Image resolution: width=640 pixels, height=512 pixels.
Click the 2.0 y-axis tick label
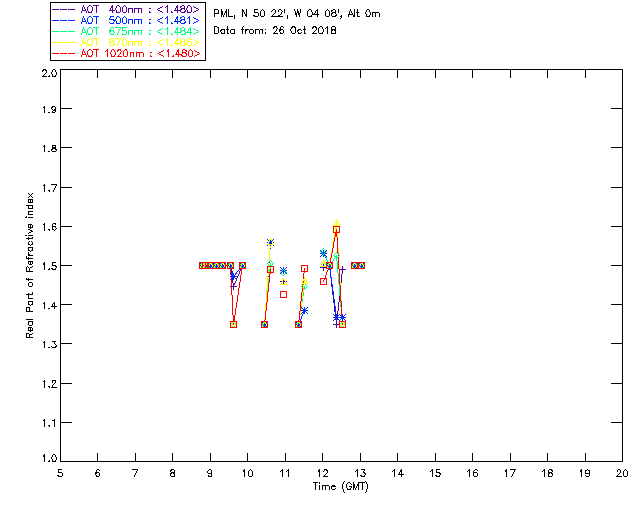(49, 73)
